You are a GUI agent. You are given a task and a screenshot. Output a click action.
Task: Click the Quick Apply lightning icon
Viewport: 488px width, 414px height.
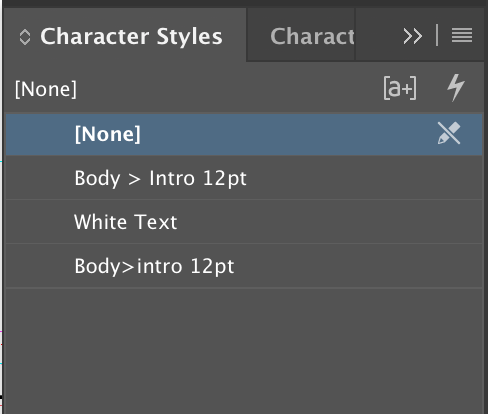[456, 88]
